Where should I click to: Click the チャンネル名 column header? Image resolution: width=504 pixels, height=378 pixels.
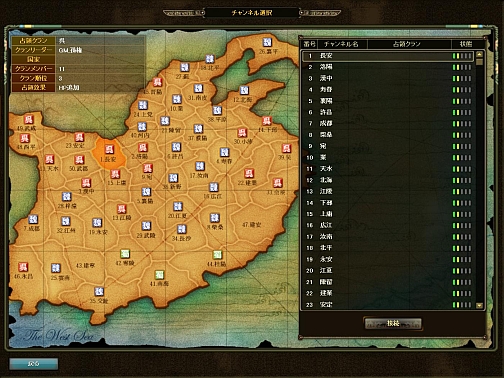tap(341, 44)
